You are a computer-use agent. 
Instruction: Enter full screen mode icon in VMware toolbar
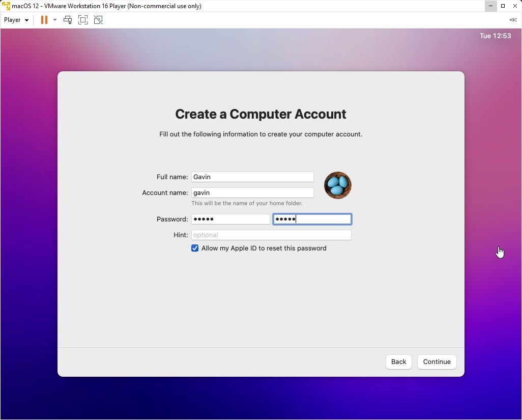(x=83, y=20)
